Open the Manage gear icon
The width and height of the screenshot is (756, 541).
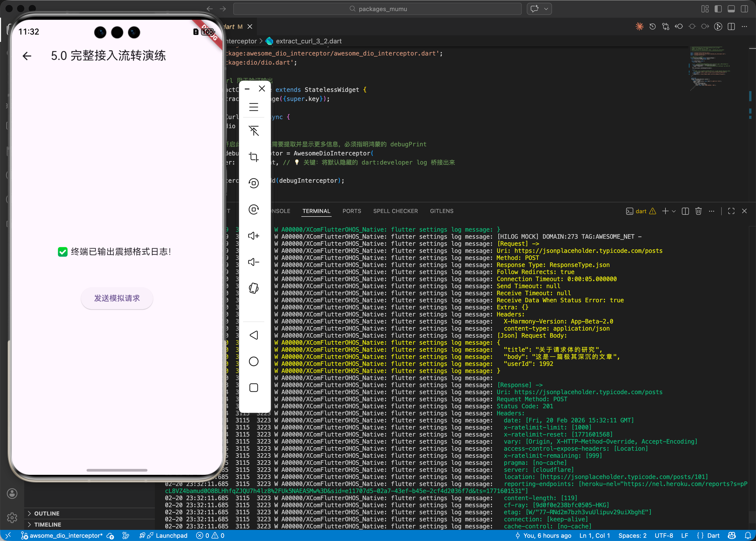point(12,517)
